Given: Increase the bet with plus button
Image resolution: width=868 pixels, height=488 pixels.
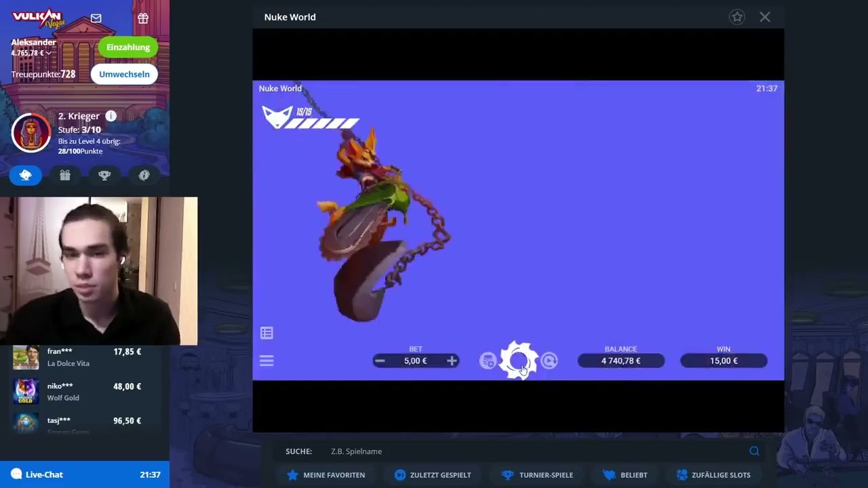Looking at the screenshot, I should coord(452,361).
